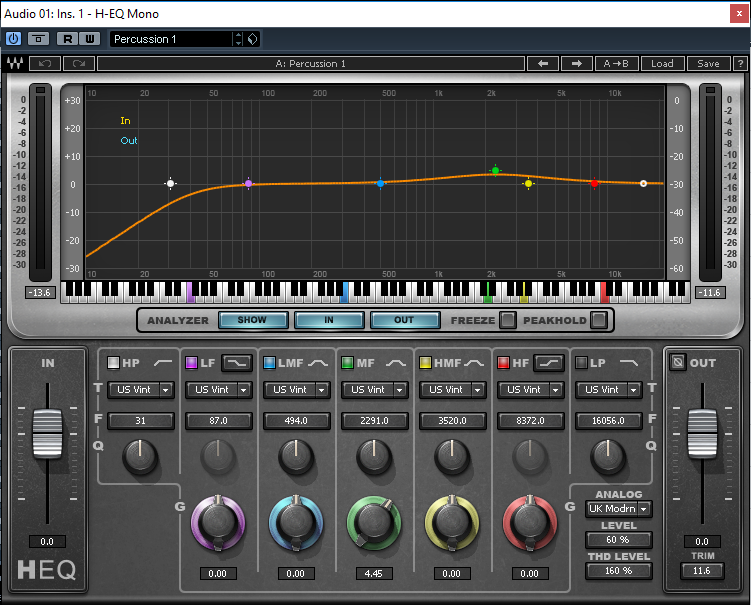This screenshot has height=605, width=751.
Task: Open the HMF band US Vint type dropdown
Action: (453, 390)
